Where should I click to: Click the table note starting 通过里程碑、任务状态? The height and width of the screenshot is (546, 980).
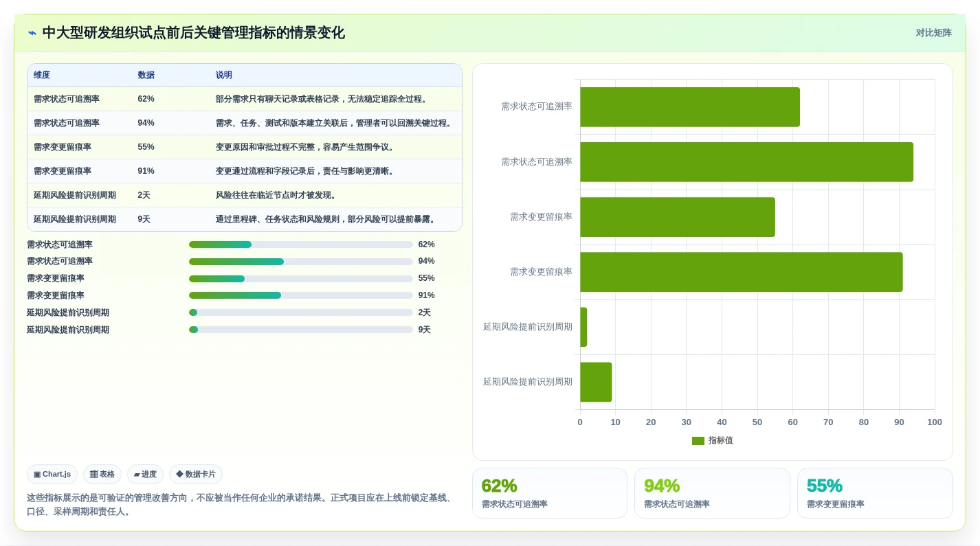[x=327, y=219]
